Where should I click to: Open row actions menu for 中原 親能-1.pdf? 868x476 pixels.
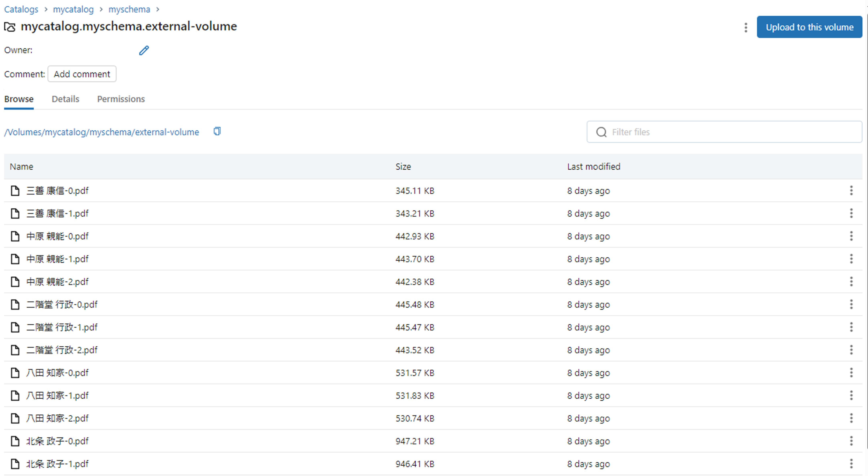click(851, 259)
